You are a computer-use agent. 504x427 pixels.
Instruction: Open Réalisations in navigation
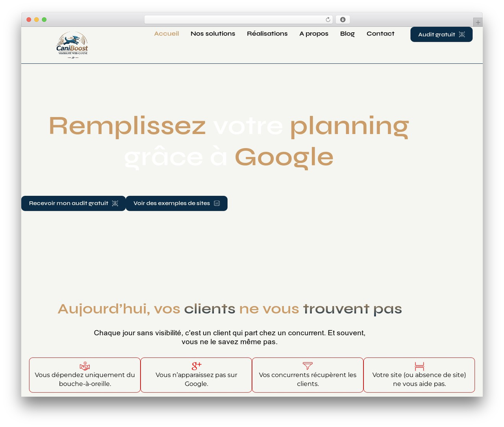pyautogui.click(x=267, y=33)
